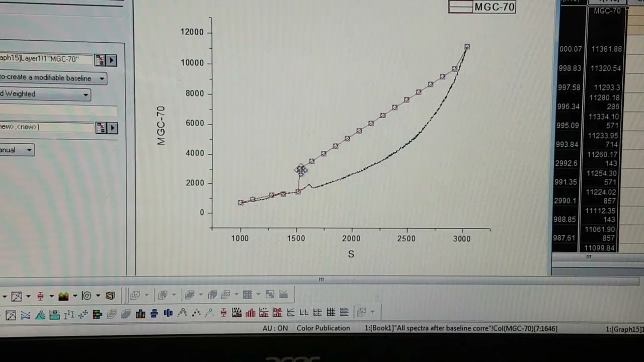This screenshot has height=362, width=644.
Task: Open the dropdown arrow beside the red box chart icon
Action: pos(51,296)
